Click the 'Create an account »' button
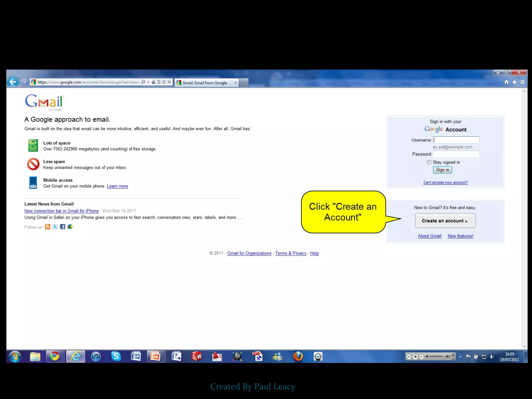 pyautogui.click(x=445, y=221)
